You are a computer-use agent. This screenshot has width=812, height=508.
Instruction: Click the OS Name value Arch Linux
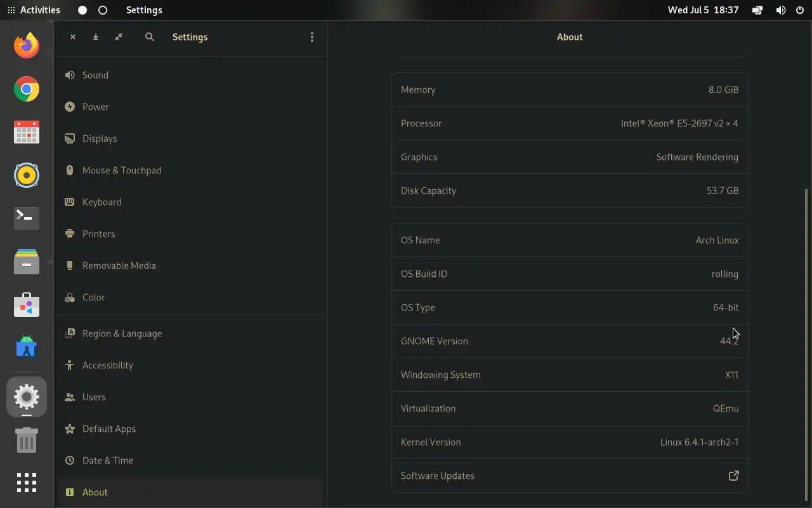(717, 240)
